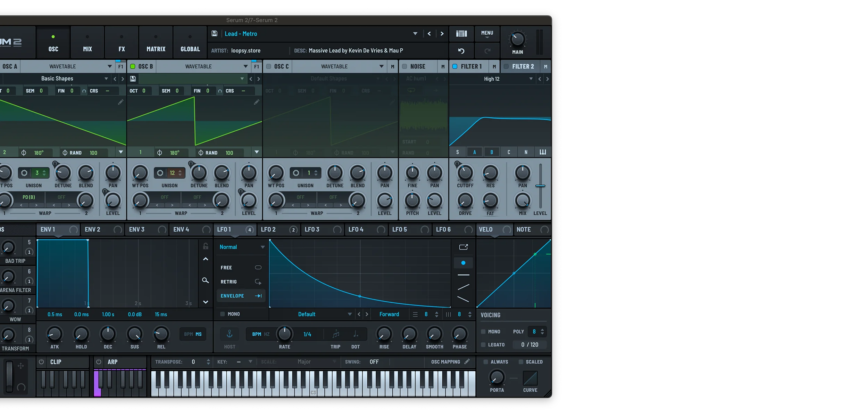868x417 pixels.
Task: Click LFO triplet note icon
Action: 335,334
